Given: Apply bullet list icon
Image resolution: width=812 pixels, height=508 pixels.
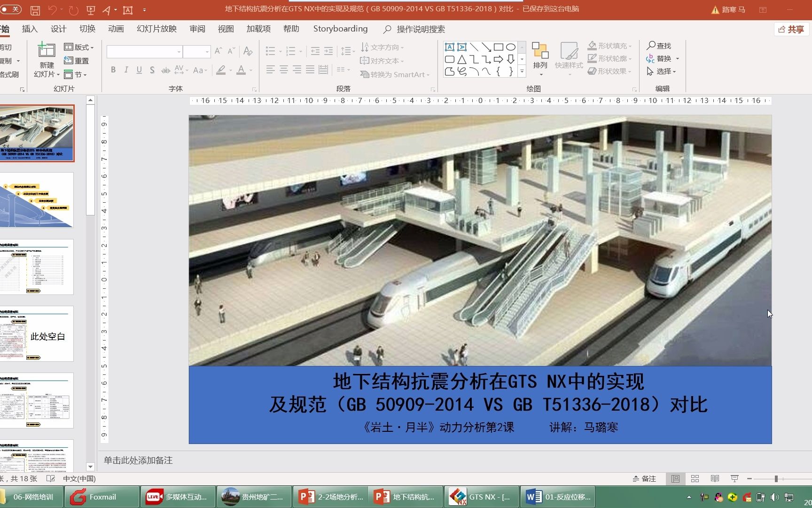Looking at the screenshot, I should coord(270,51).
